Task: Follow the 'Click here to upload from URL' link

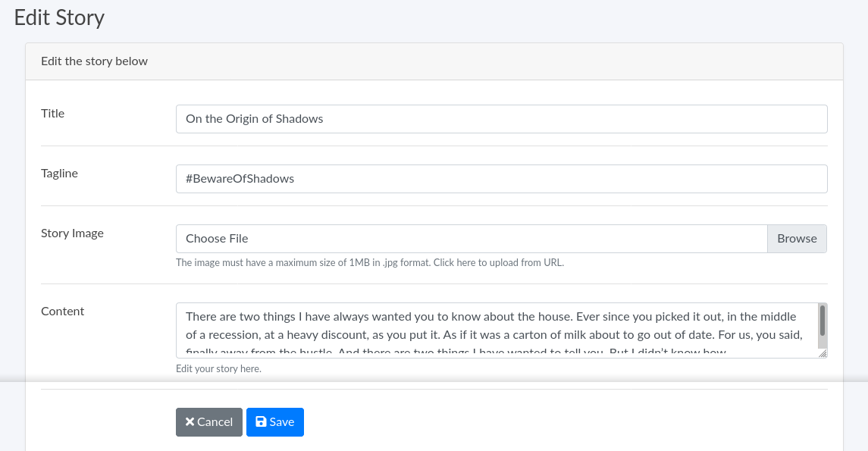Action: pyautogui.click(x=498, y=263)
